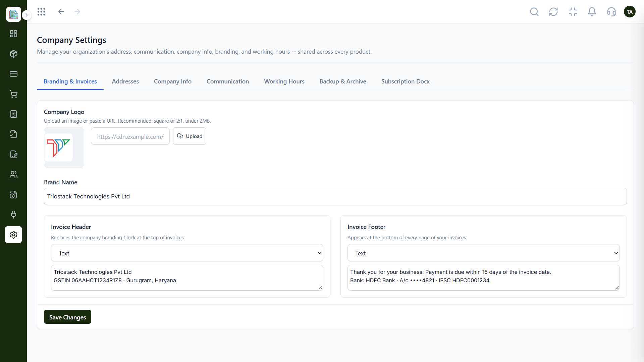Viewport: 644px width, 362px height.
Task: Click the "Upload an image or paste a URL" hint
Action: (127, 121)
